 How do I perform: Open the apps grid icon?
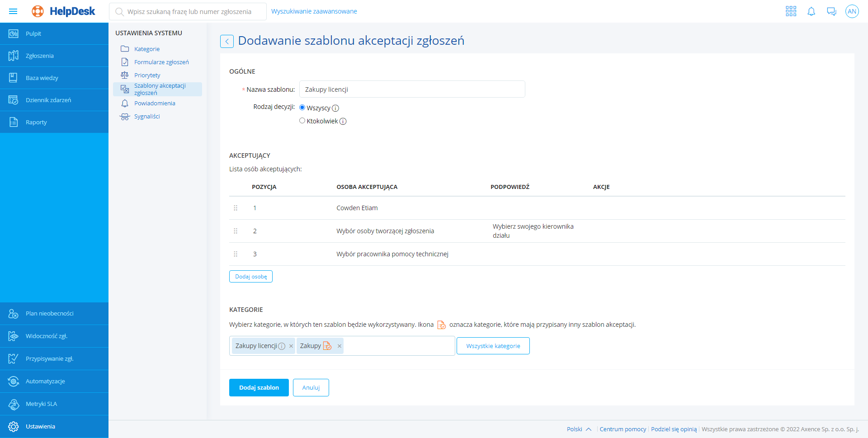tap(791, 11)
